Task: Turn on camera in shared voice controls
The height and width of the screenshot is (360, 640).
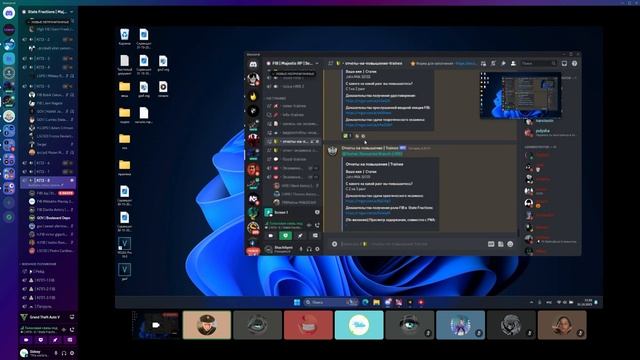Action: [x=271, y=236]
